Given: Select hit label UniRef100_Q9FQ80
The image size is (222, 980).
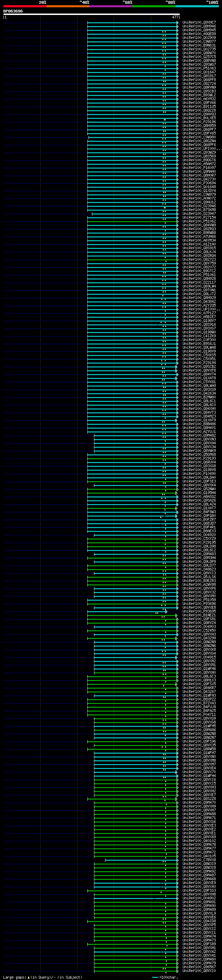Looking at the screenshot, I should [x=199, y=516].
